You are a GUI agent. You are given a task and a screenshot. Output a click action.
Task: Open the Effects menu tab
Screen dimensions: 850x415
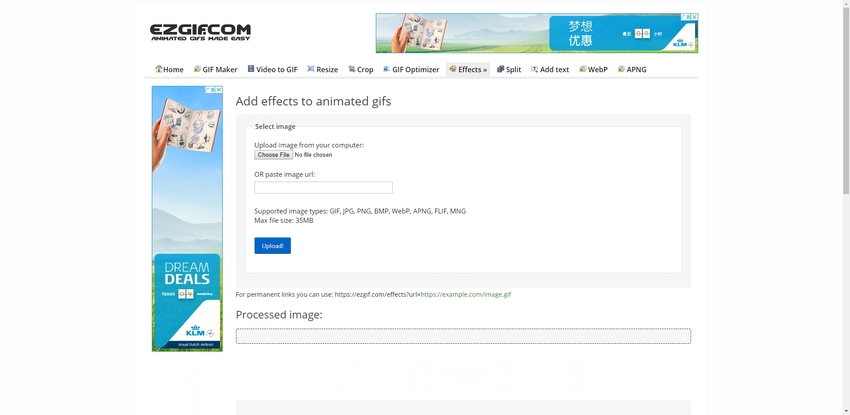tap(468, 69)
